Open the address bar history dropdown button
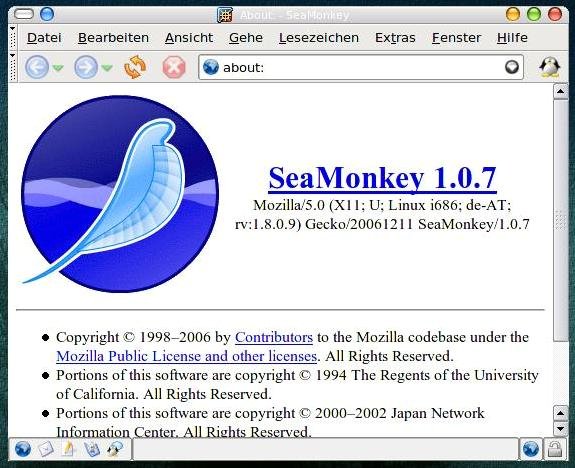The width and height of the screenshot is (575, 468). coord(512,67)
